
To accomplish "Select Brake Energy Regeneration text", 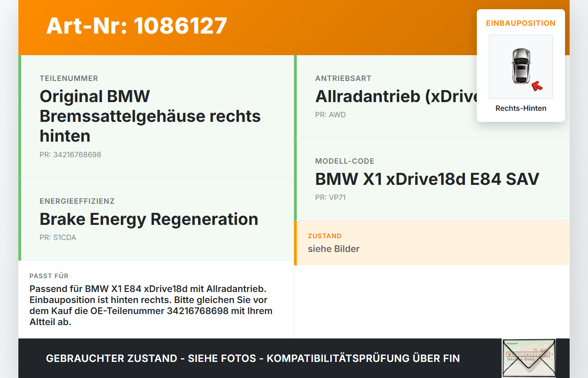I will pyautogui.click(x=149, y=219).
